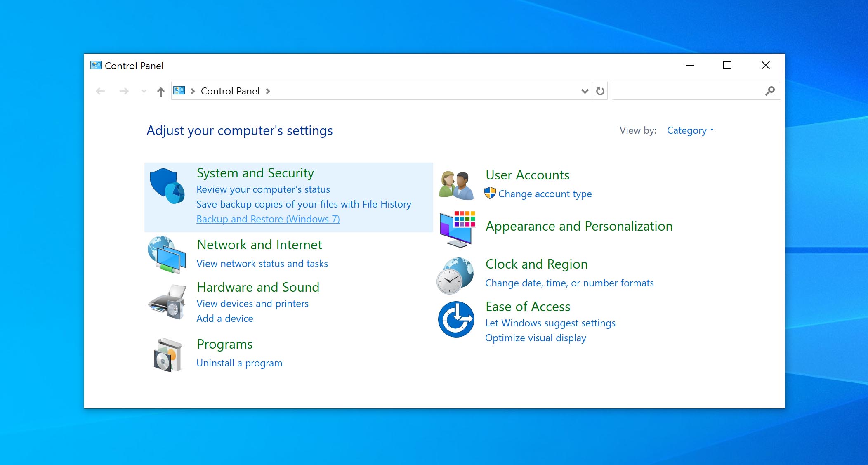Click the search magnifier icon
Image resolution: width=868 pixels, height=465 pixels.
coord(770,91)
